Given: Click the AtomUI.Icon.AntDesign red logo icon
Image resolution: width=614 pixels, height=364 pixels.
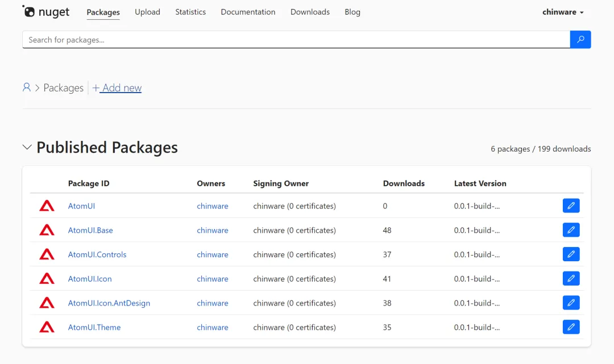Looking at the screenshot, I should [47, 303].
